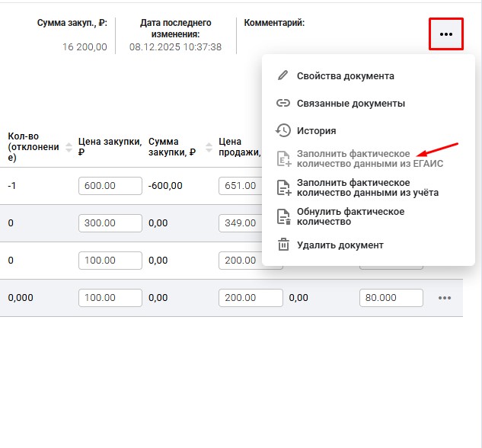
Task: Click icon beside Обнулить фактическое количество
Action: click(283, 216)
